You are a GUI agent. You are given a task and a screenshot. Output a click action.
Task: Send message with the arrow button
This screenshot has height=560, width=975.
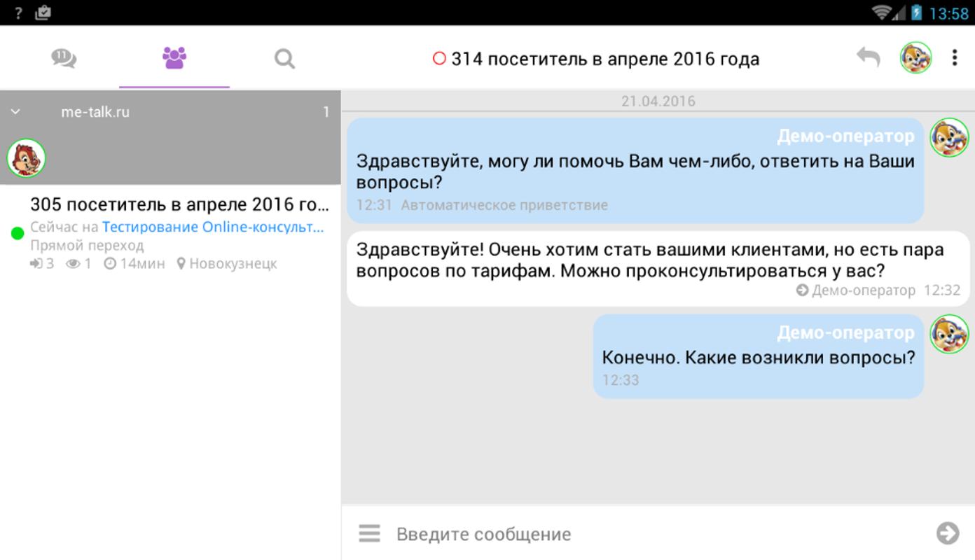(x=948, y=533)
